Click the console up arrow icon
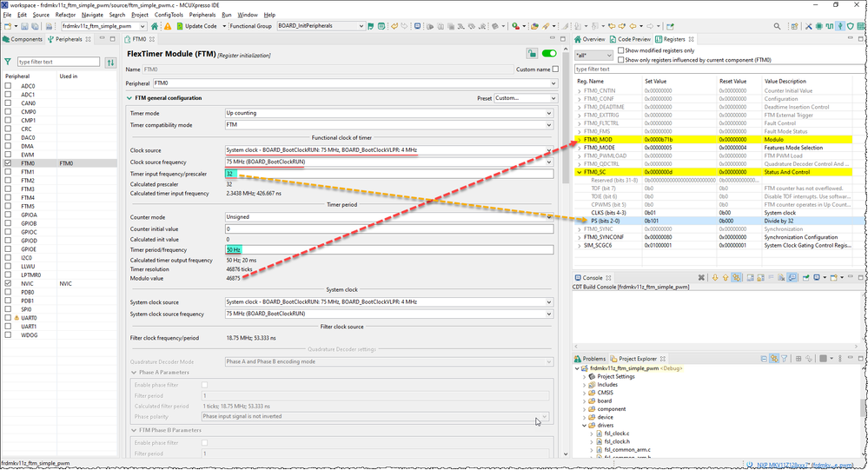Screen dimensions: 868x470 pos(726,278)
